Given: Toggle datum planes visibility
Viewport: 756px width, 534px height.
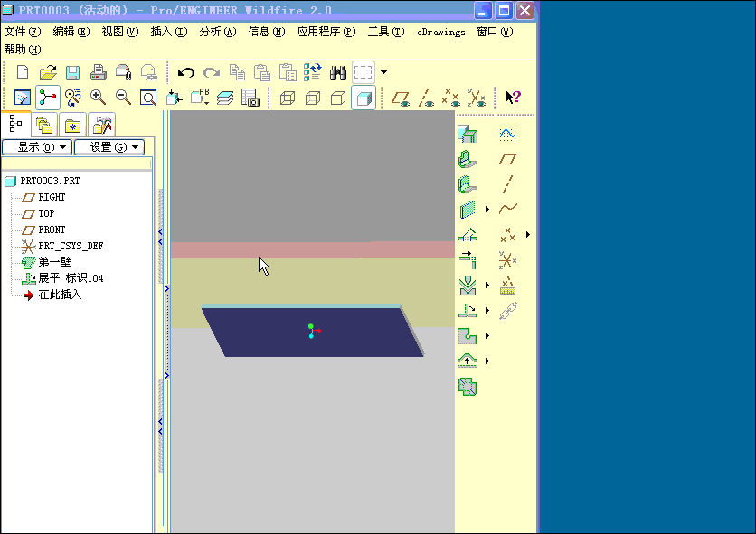Looking at the screenshot, I should [x=401, y=98].
